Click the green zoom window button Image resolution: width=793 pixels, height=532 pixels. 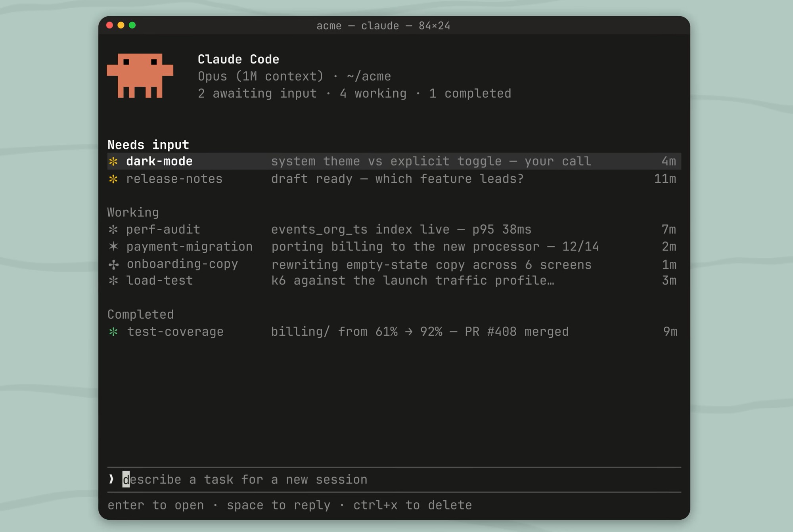[x=132, y=25]
